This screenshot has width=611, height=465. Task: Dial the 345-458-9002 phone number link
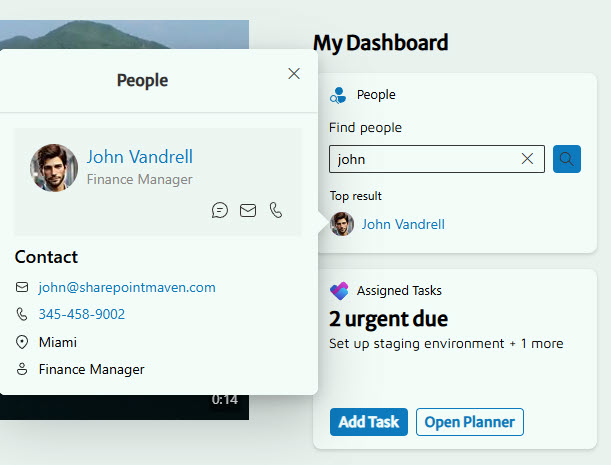pos(82,314)
